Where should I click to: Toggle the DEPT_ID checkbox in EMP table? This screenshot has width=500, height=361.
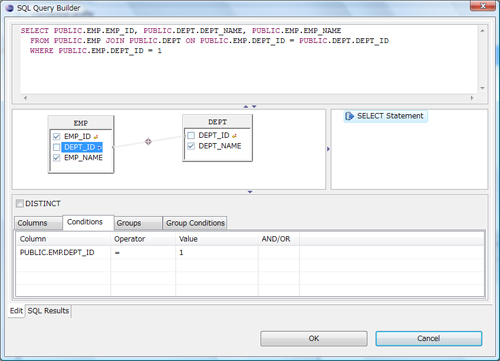point(56,147)
